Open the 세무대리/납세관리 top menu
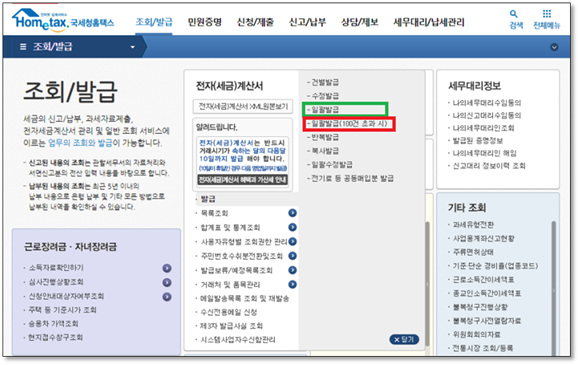This screenshot has width=579, height=365. point(429,22)
